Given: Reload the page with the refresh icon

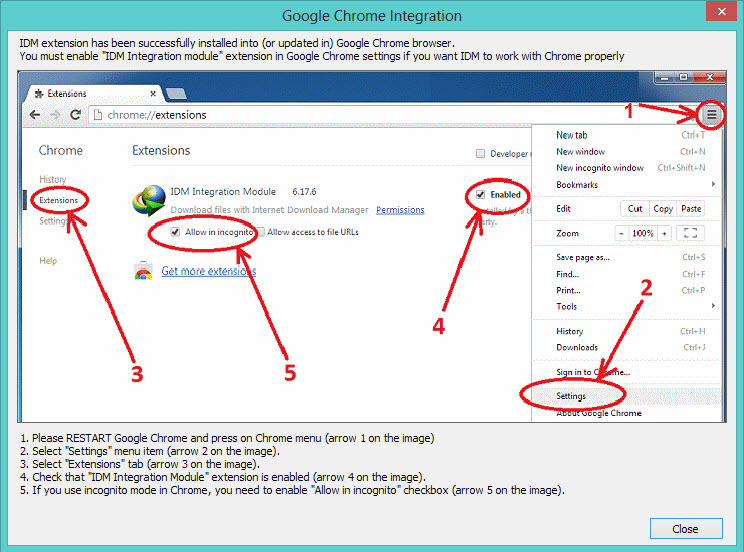Looking at the screenshot, I should pos(74,115).
